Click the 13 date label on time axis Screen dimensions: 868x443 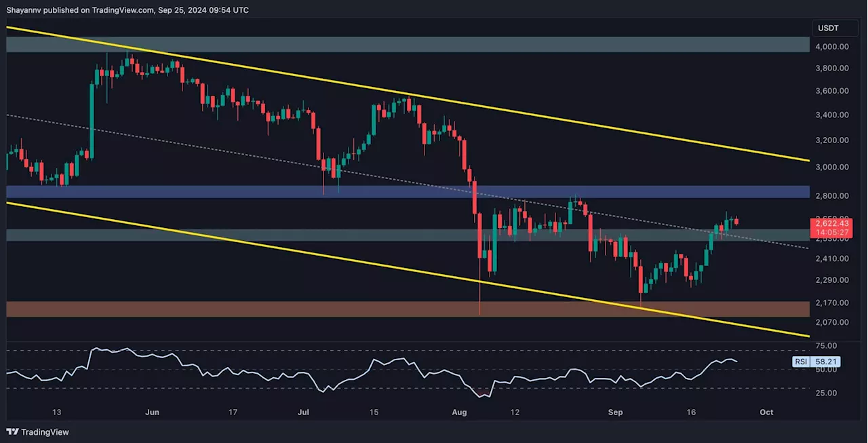coord(56,412)
